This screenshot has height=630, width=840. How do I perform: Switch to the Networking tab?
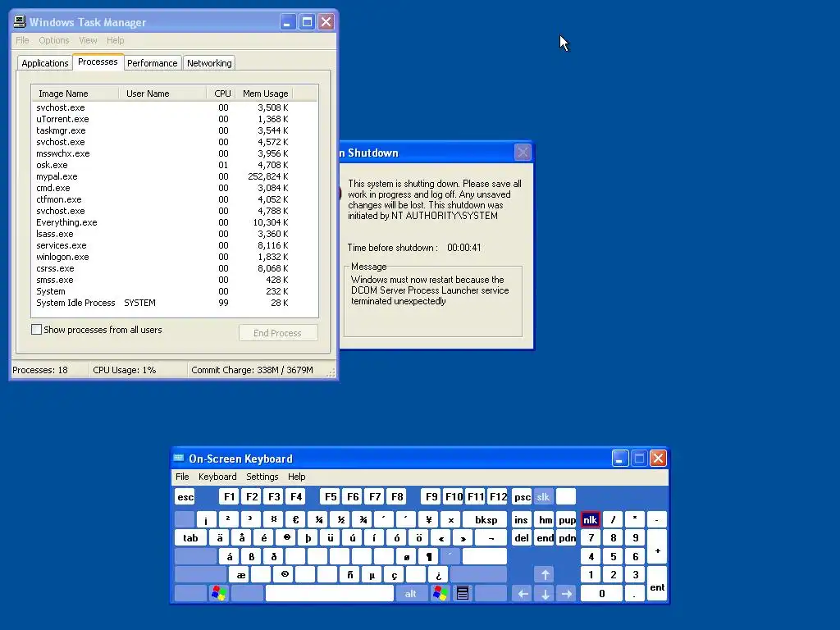click(x=209, y=62)
